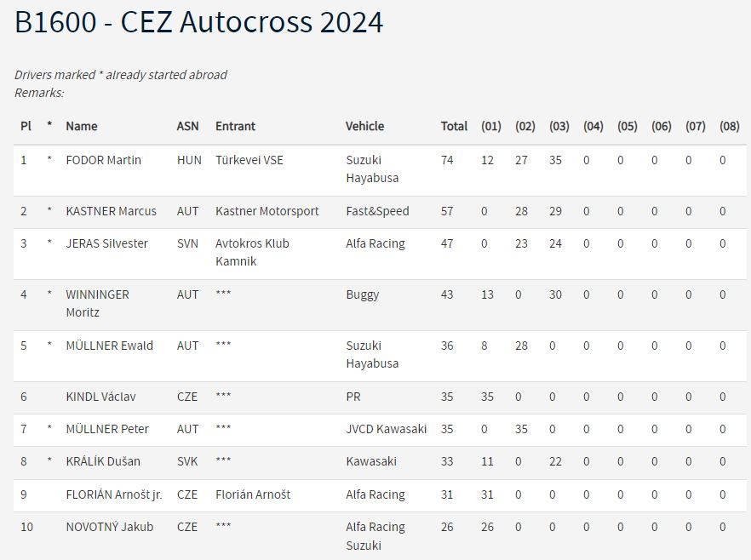Select driver FODOR Martin
751x560 pixels.
104,160
